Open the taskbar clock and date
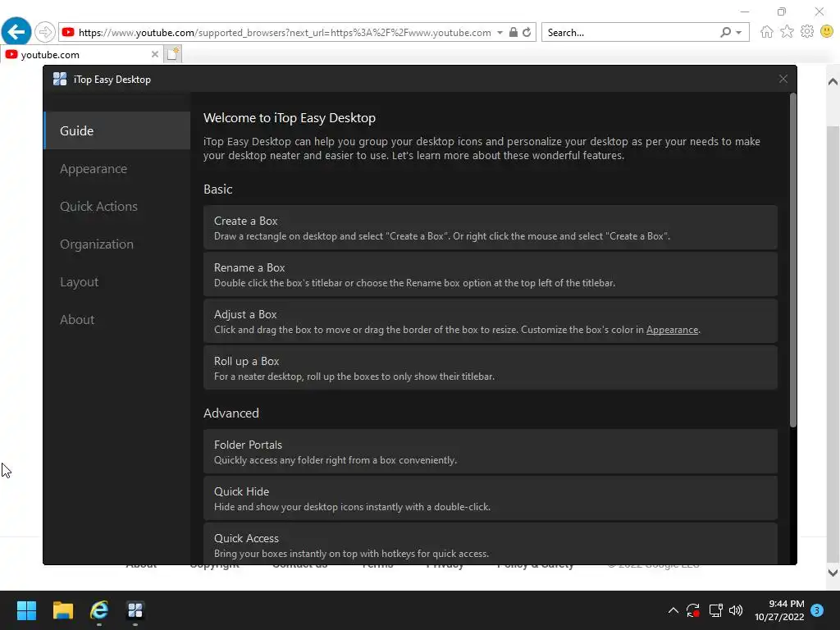 [779, 610]
